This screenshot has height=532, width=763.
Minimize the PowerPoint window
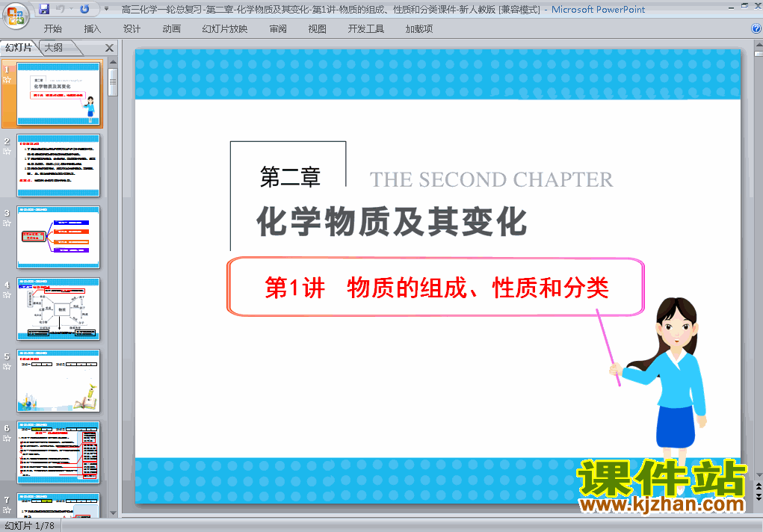point(731,7)
